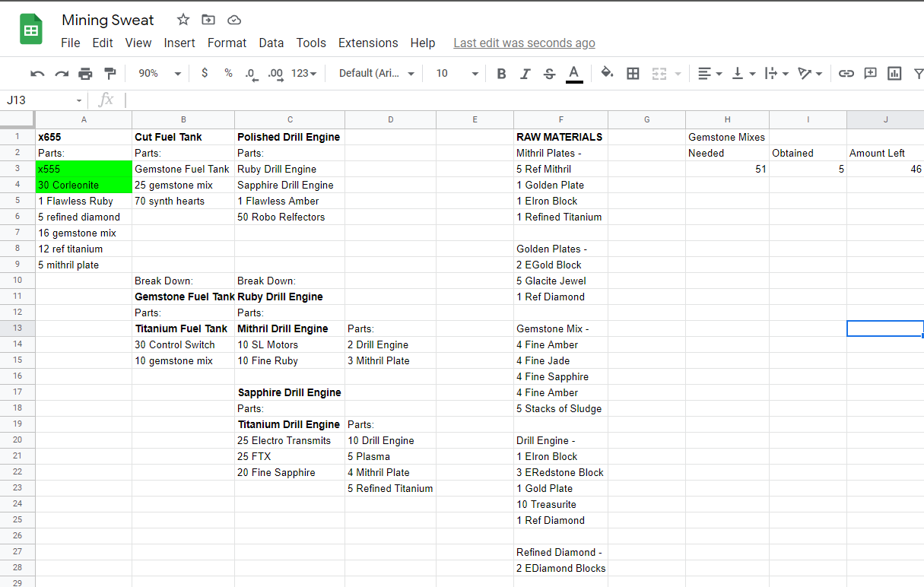Format as percent
924x587 pixels.
pos(228,73)
